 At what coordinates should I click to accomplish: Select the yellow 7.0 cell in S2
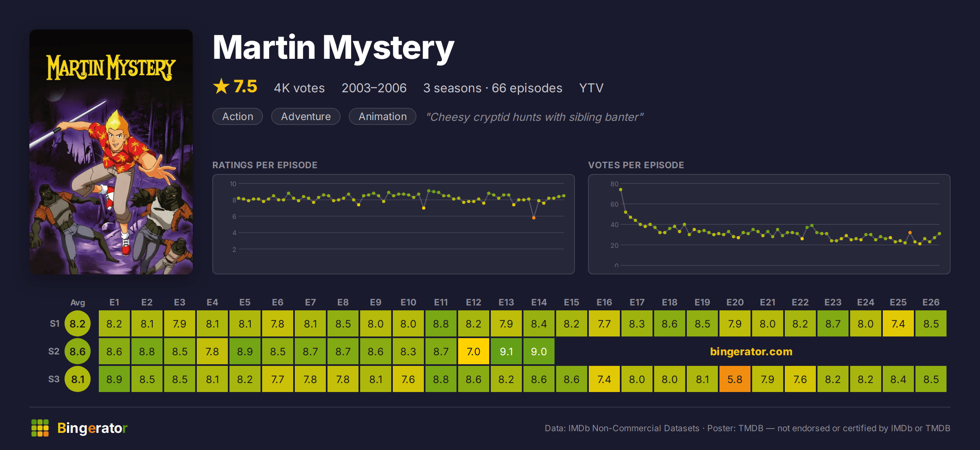click(x=474, y=351)
